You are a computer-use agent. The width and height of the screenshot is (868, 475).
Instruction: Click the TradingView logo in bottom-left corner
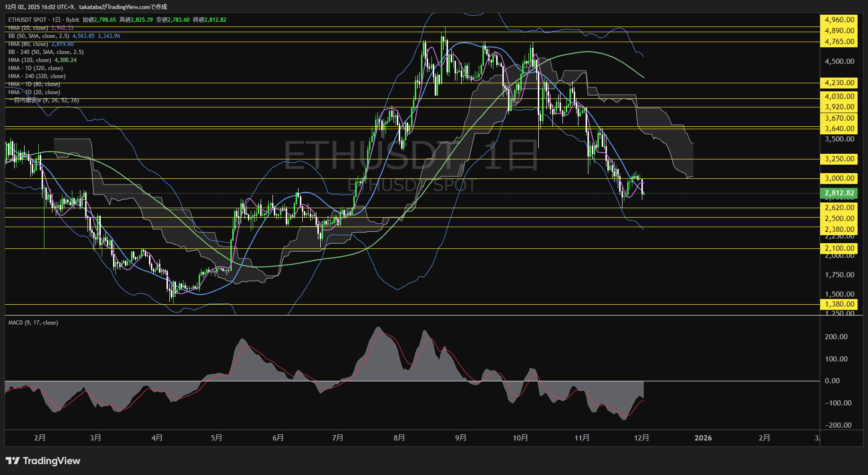43,460
